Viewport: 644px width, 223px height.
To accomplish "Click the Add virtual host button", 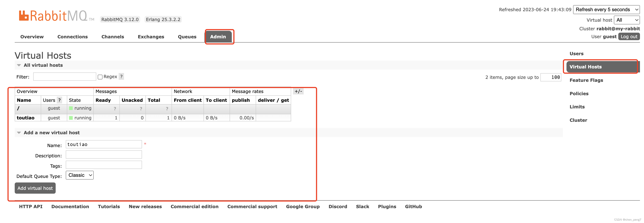I will click(35, 188).
